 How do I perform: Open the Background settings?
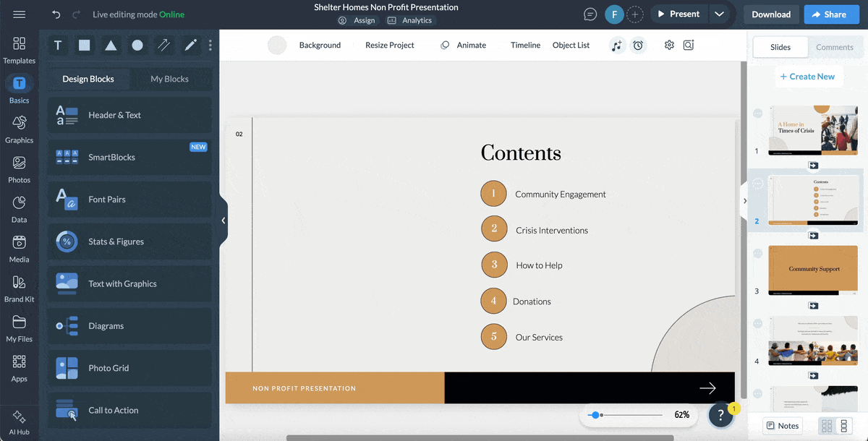click(x=320, y=45)
